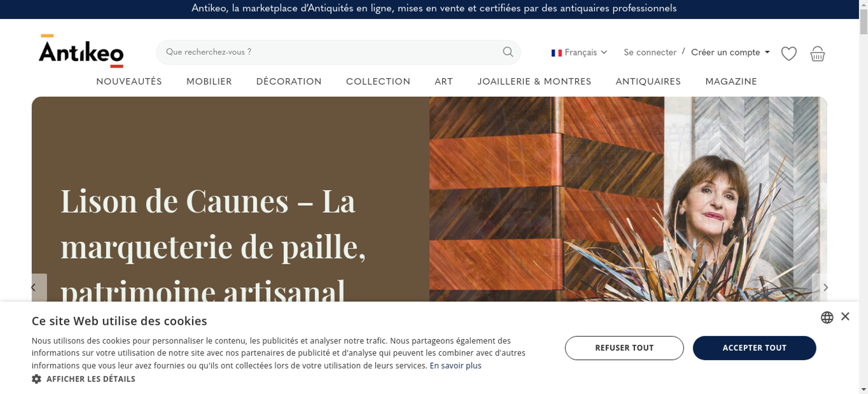Click the gear icon beside Afficher les détails
The image size is (868, 394).
[36, 379]
